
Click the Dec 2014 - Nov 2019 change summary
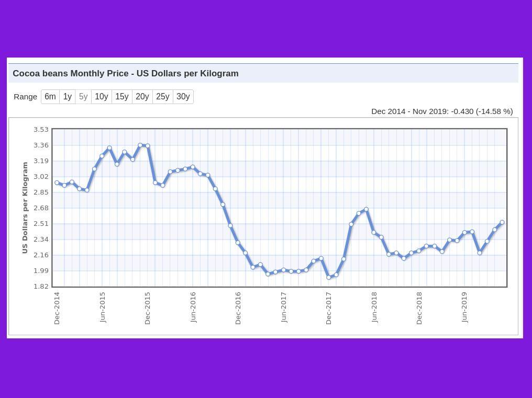click(442, 111)
